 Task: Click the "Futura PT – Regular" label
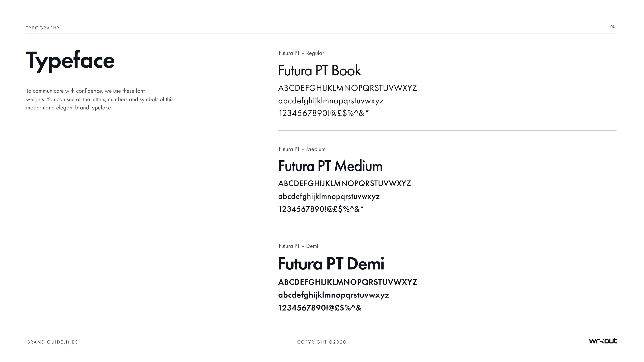coord(301,53)
